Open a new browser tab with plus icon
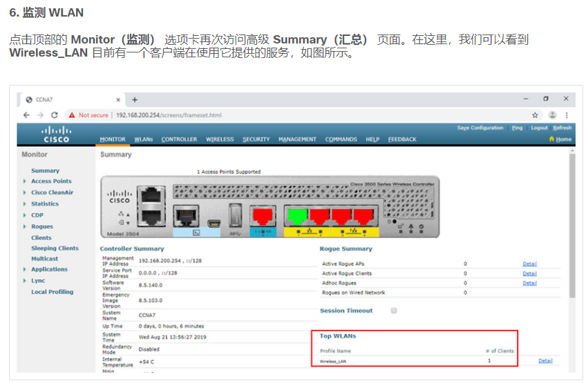 (135, 99)
